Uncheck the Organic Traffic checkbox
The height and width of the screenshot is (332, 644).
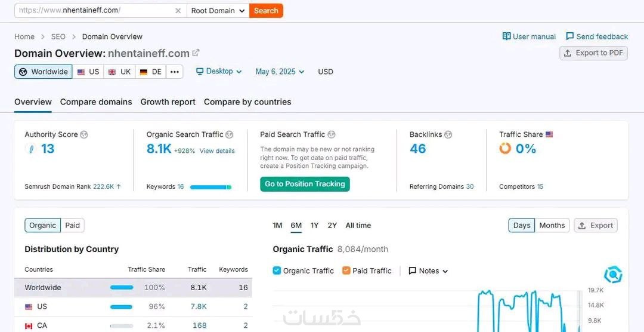pos(277,270)
